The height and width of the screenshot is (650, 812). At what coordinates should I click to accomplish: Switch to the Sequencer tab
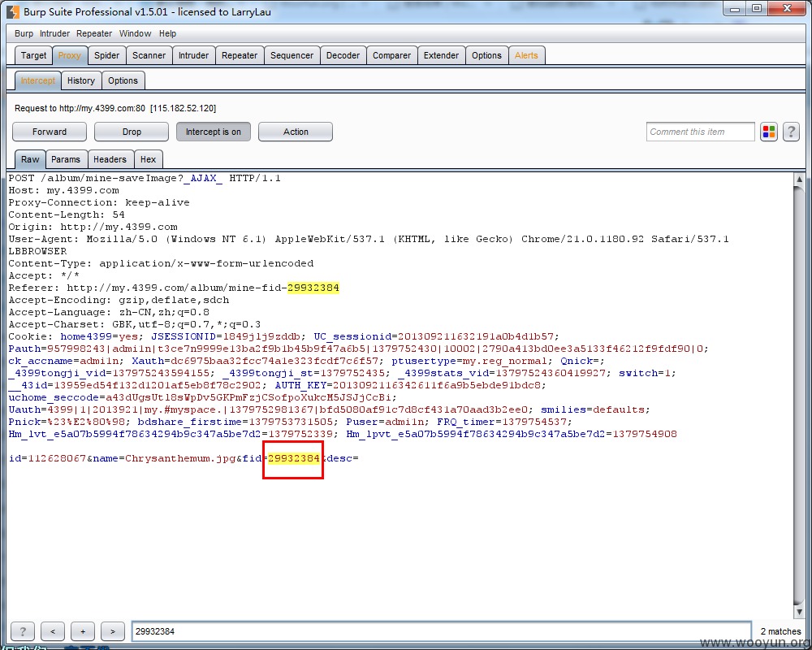click(x=292, y=55)
